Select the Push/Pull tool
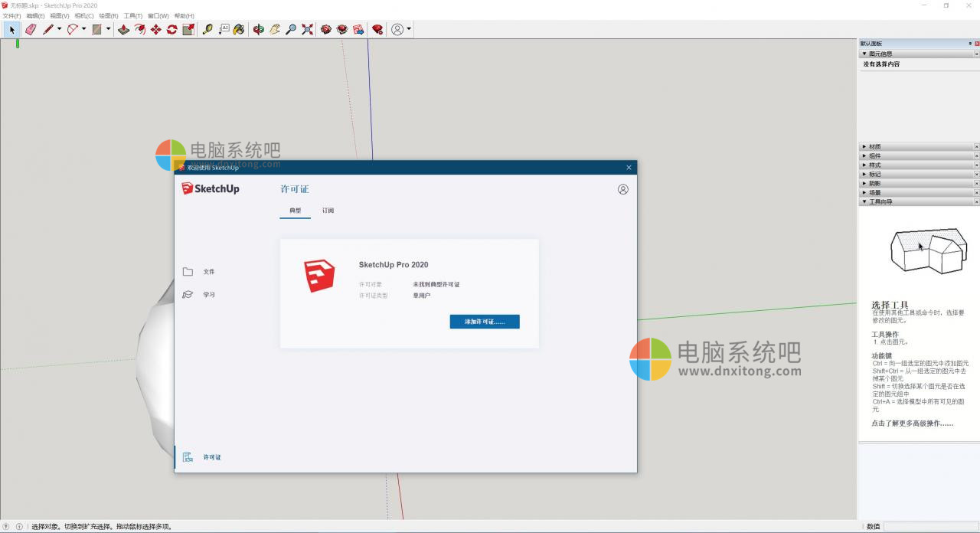The image size is (980, 533). 123,29
